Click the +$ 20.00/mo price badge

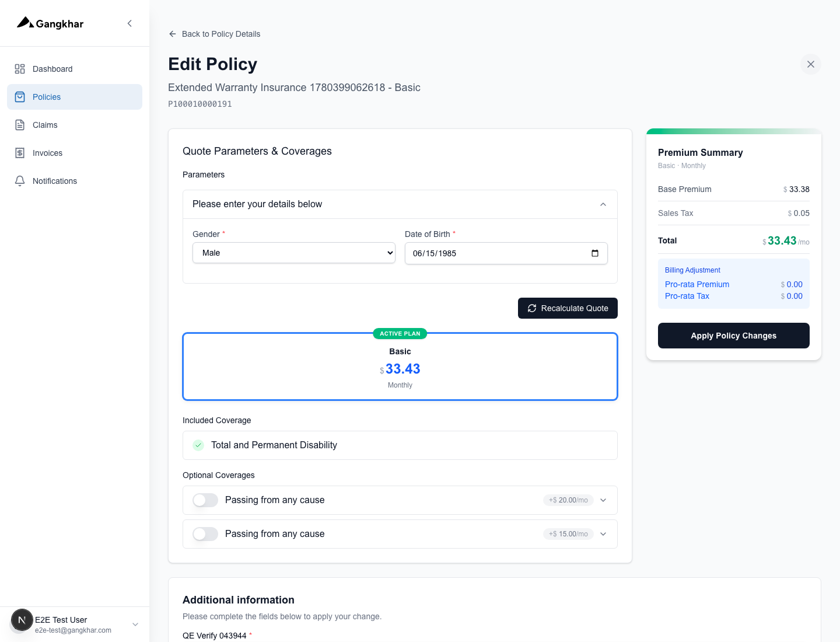pyautogui.click(x=568, y=500)
